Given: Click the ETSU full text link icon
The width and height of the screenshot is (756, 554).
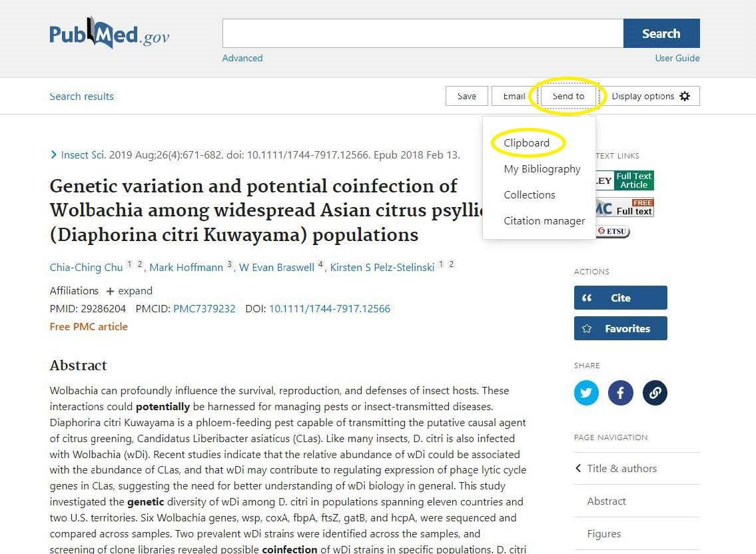Looking at the screenshot, I should tap(613, 232).
